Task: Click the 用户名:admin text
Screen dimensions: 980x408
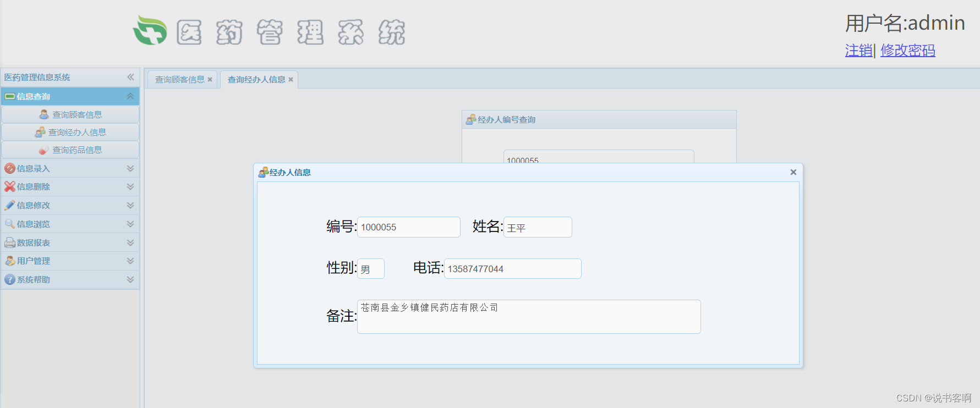Action: tap(905, 23)
